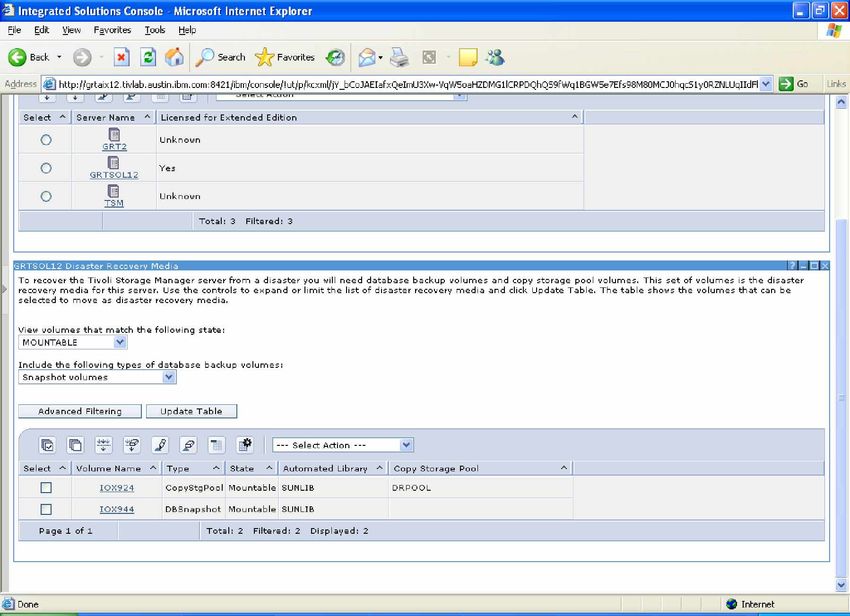
Task: Sort volumes by the Volume Name column arrow
Action: 153,468
